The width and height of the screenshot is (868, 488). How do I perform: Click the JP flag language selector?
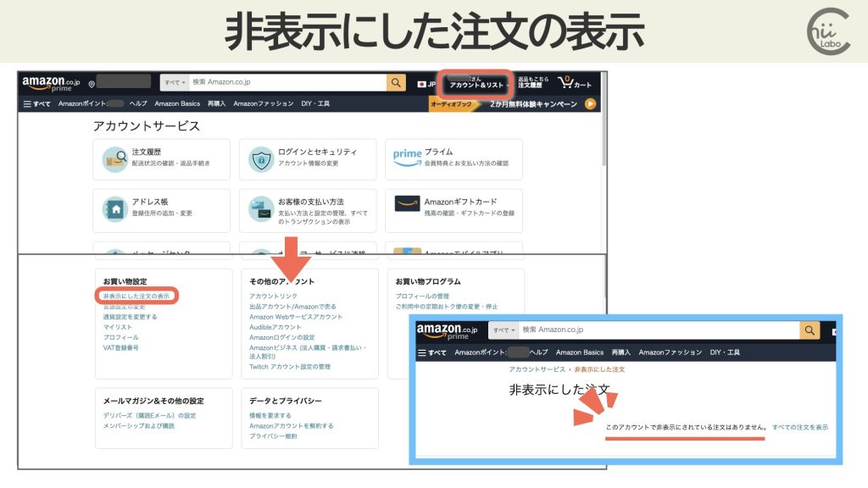(426, 84)
